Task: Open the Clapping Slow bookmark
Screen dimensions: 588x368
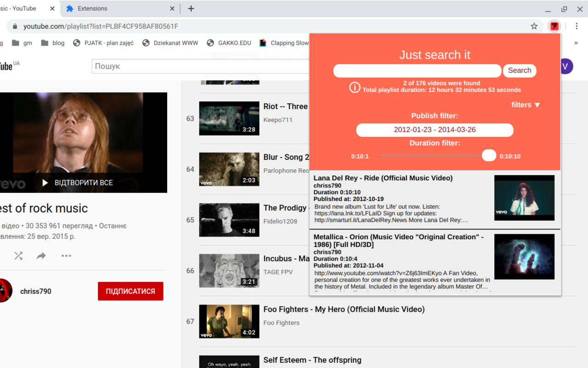Action: (x=284, y=43)
